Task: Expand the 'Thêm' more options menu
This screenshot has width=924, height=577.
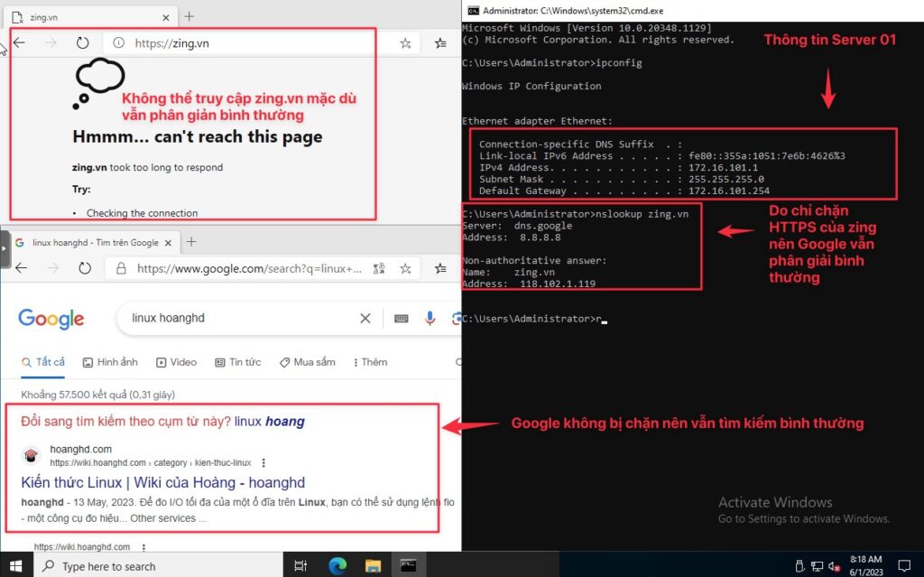Action: [370, 362]
